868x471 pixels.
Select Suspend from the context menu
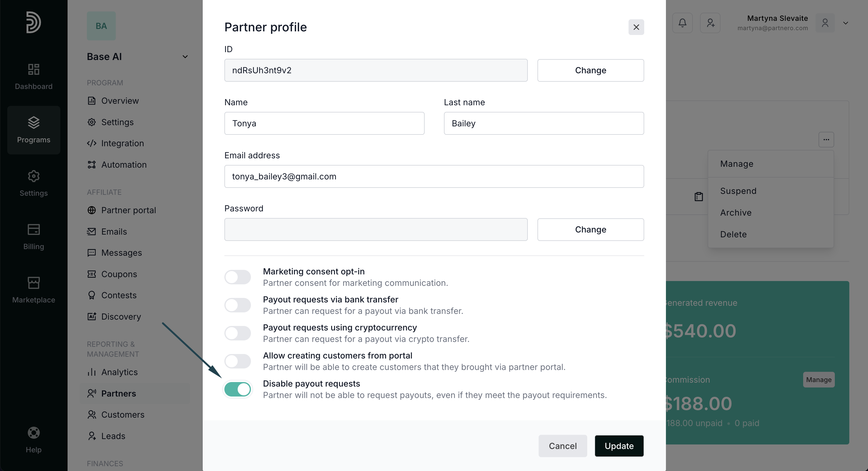point(738,191)
